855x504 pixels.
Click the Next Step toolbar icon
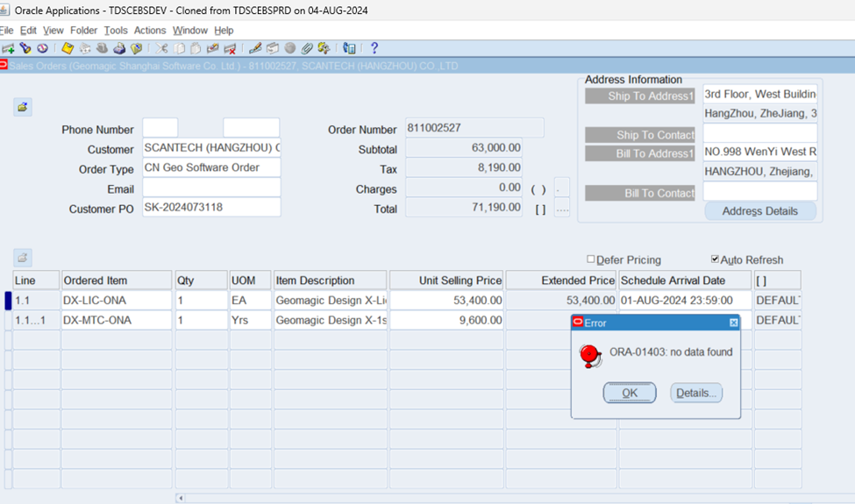coord(85,48)
